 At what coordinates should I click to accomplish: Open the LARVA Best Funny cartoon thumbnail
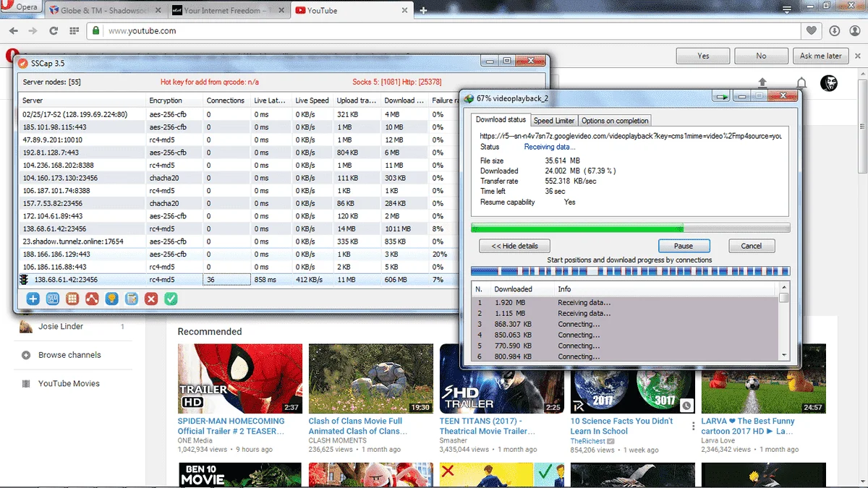pyautogui.click(x=763, y=378)
